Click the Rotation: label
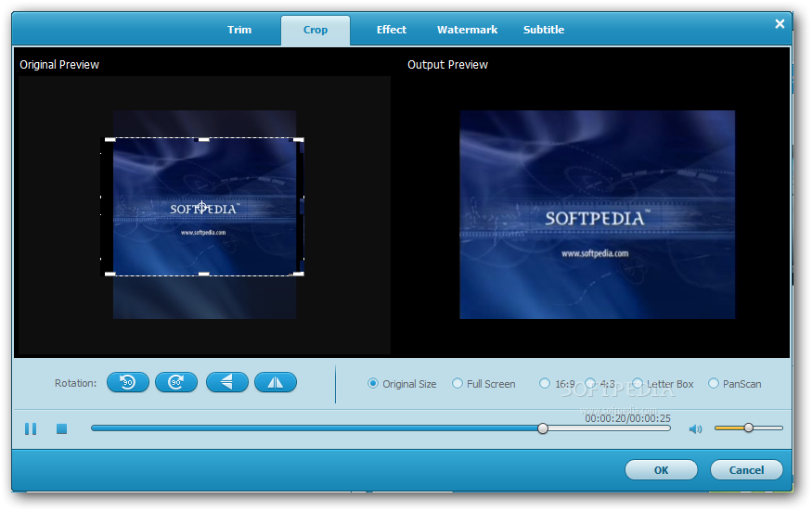 pyautogui.click(x=75, y=383)
